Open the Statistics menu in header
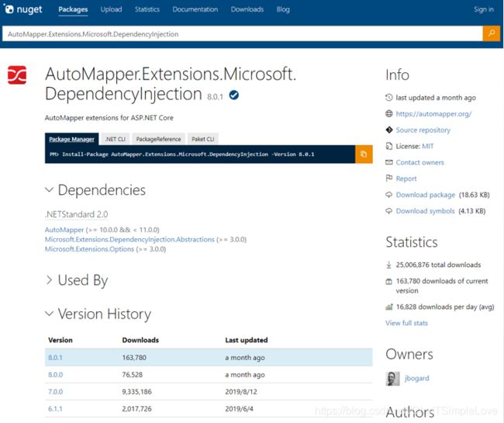 [x=147, y=9]
